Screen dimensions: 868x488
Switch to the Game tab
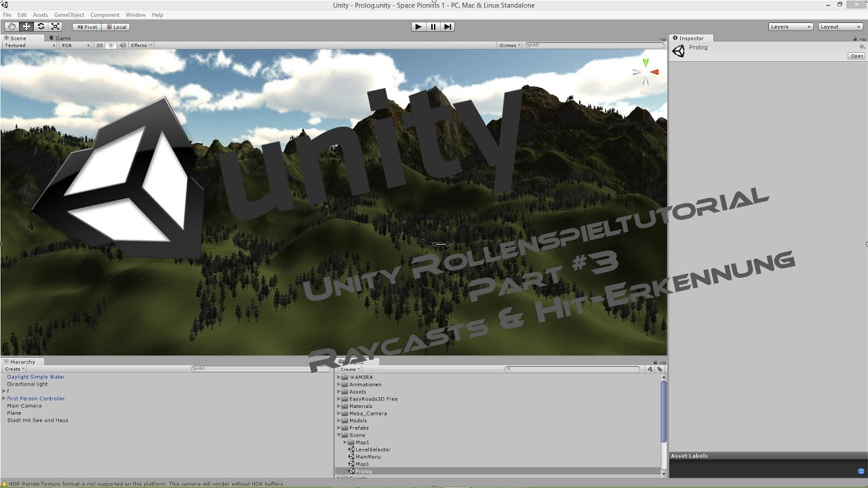pos(60,38)
